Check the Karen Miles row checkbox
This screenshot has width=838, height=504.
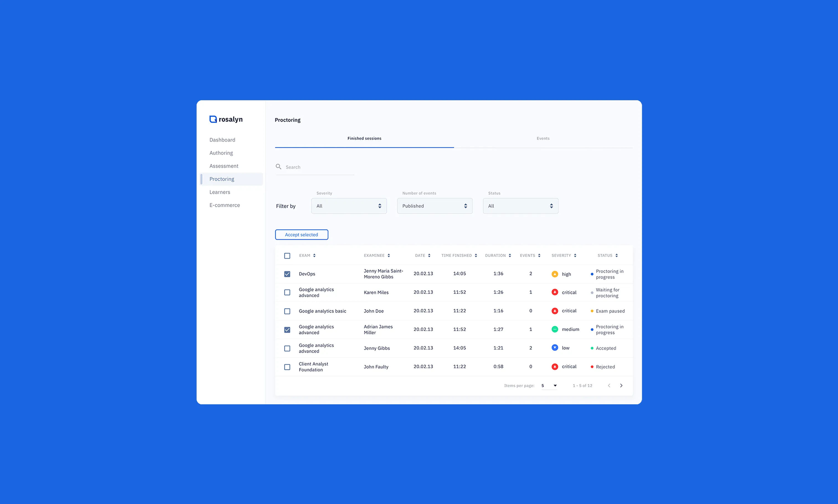287,292
